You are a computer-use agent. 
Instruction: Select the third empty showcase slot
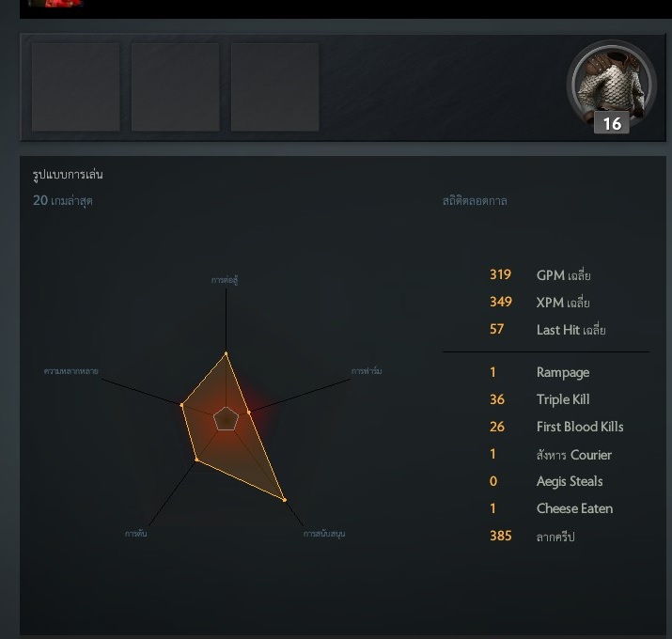(x=274, y=87)
